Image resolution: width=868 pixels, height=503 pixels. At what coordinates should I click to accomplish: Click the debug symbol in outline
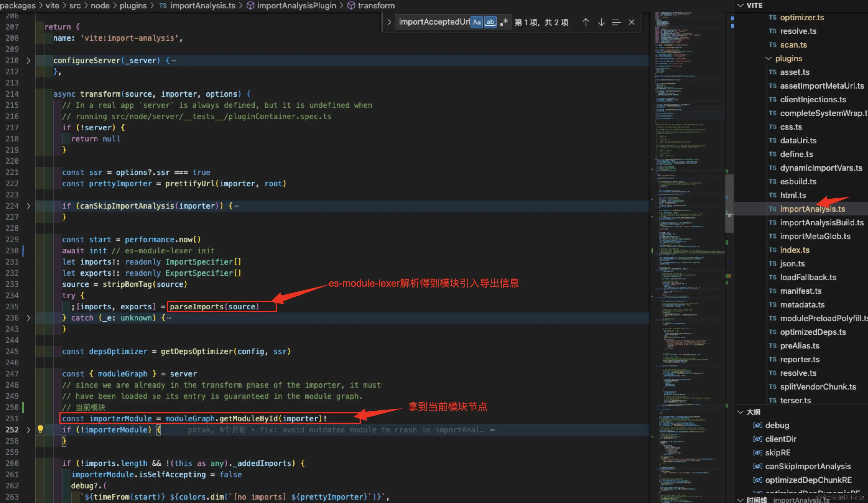click(777, 425)
